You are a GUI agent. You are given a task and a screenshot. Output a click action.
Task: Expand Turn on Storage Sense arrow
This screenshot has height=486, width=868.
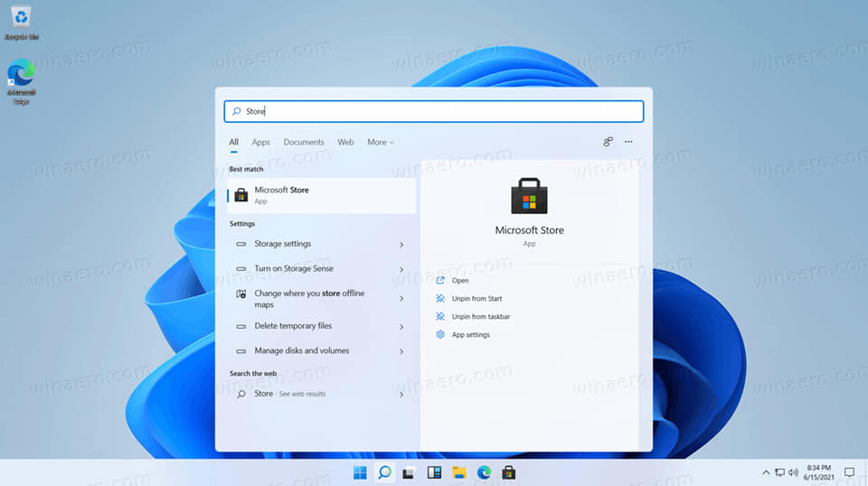401,269
